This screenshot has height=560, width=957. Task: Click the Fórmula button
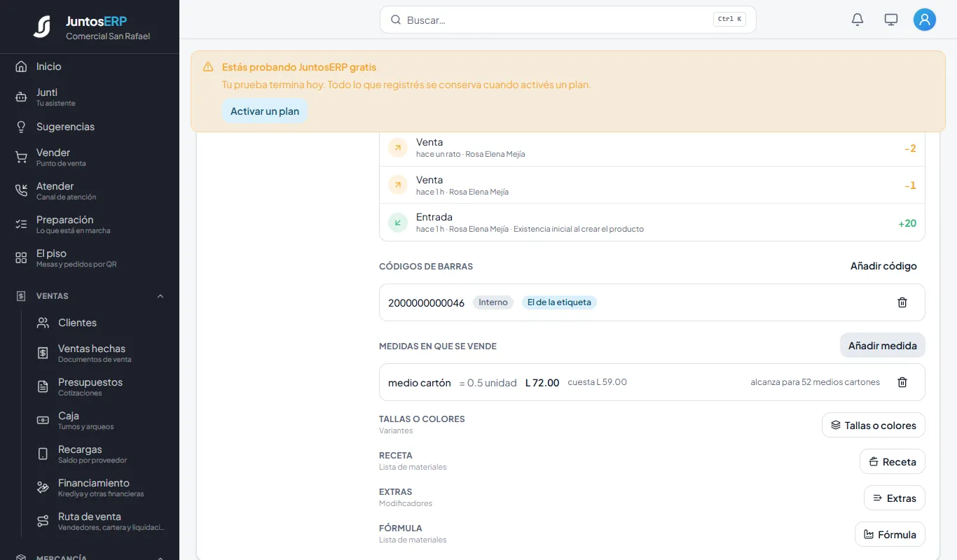(x=890, y=534)
